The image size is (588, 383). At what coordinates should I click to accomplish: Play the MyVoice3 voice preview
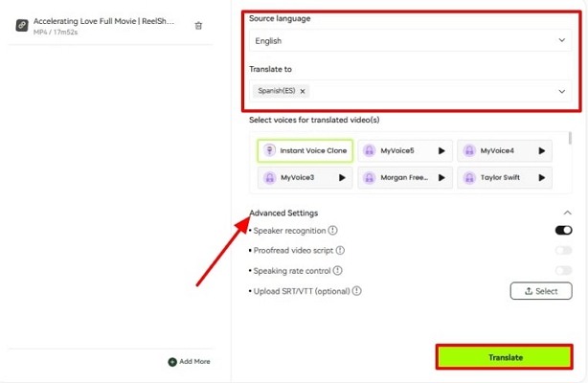(342, 177)
